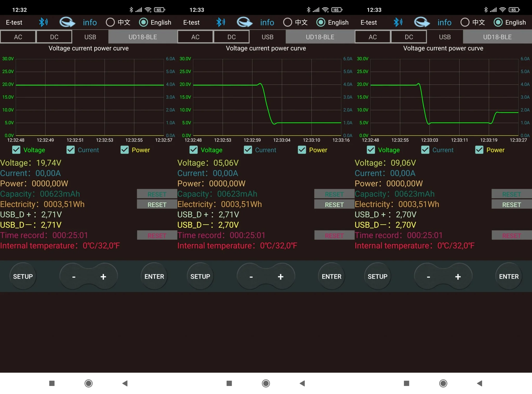Tap Bluetooth connect icon in right screenshot
Screen dimensions: 532x394
[398, 22]
